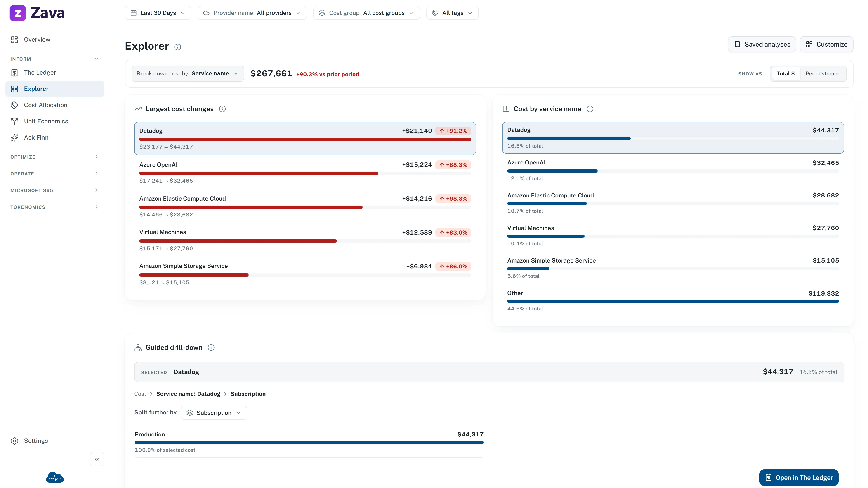Click the Ask Finn sparkle icon
The image size is (868, 488).
coord(14,137)
